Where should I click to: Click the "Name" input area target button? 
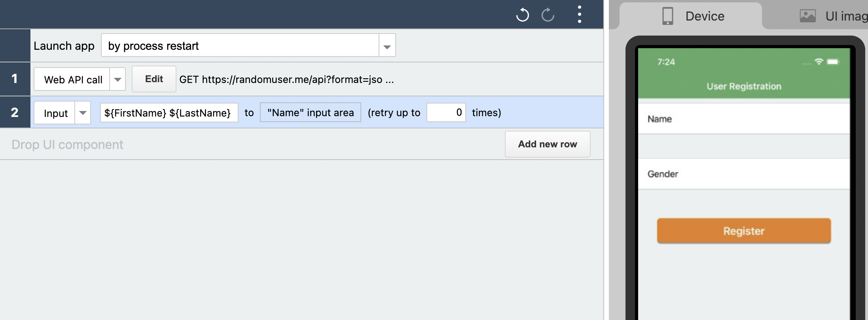coord(311,113)
